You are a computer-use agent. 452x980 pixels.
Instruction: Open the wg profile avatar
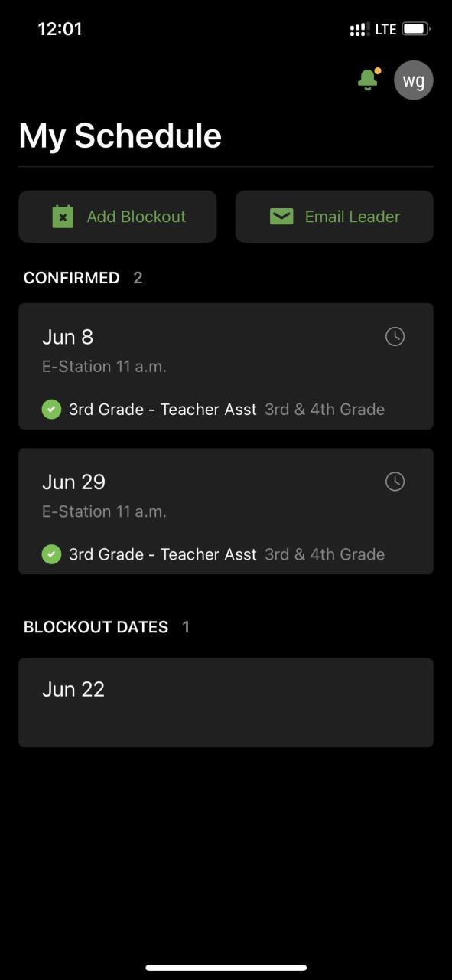tap(414, 80)
